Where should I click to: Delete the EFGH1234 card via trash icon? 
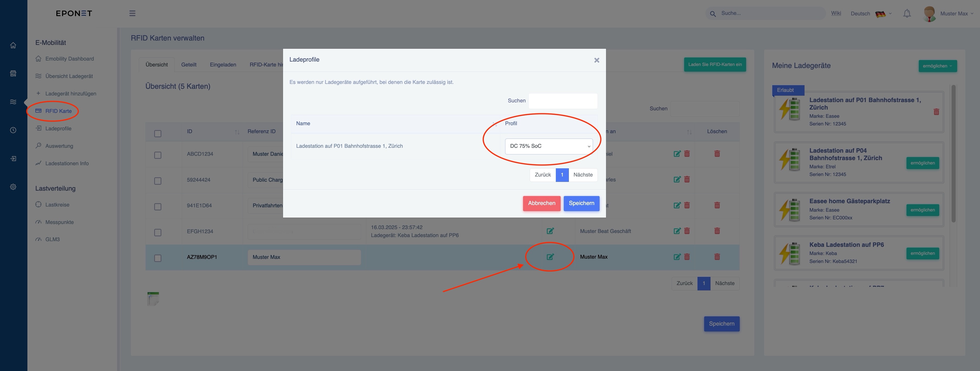tap(717, 231)
